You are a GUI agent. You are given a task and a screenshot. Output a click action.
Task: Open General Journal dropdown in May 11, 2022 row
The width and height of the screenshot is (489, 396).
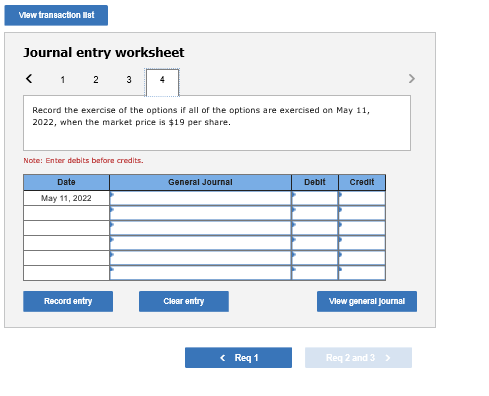[200, 198]
